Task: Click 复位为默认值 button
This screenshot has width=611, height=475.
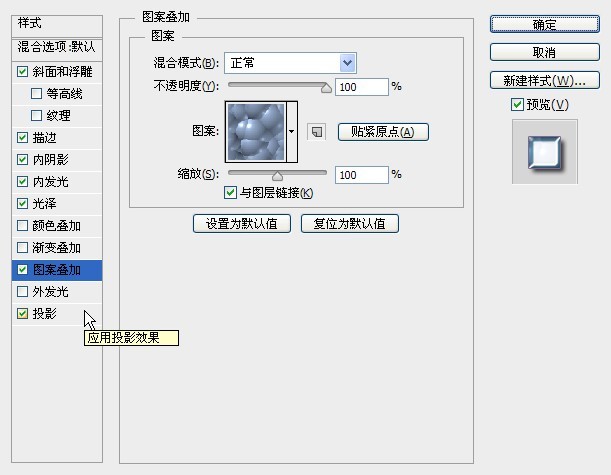Action: (x=350, y=224)
